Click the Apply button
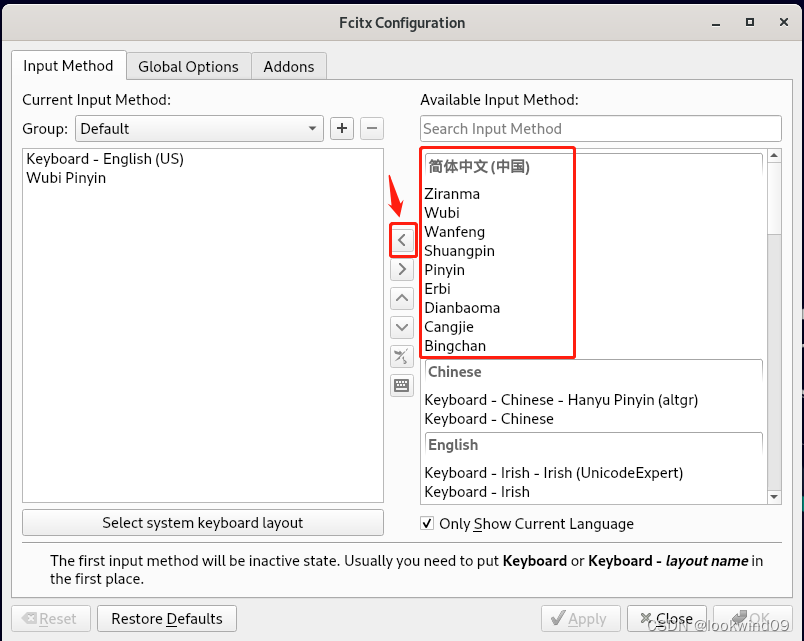 (x=580, y=618)
